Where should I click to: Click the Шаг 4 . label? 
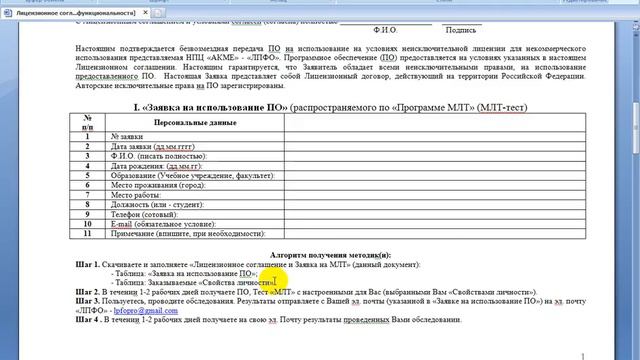pos(89,320)
